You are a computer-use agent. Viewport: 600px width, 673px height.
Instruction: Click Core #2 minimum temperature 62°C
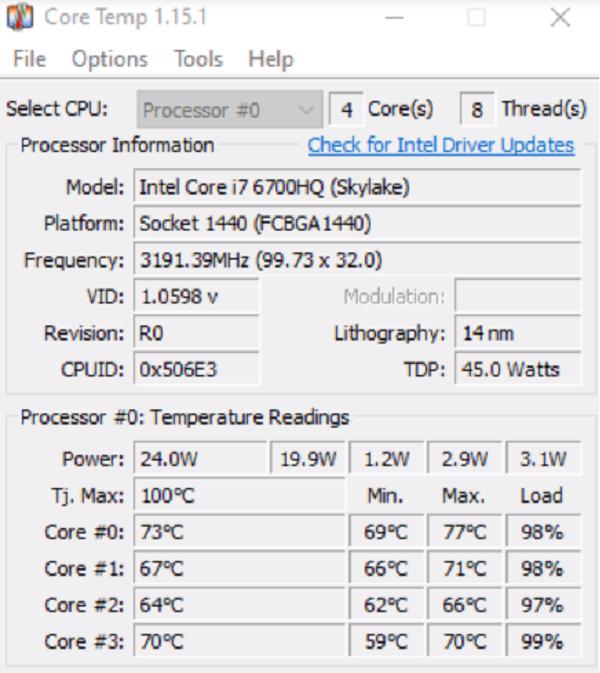tap(386, 605)
